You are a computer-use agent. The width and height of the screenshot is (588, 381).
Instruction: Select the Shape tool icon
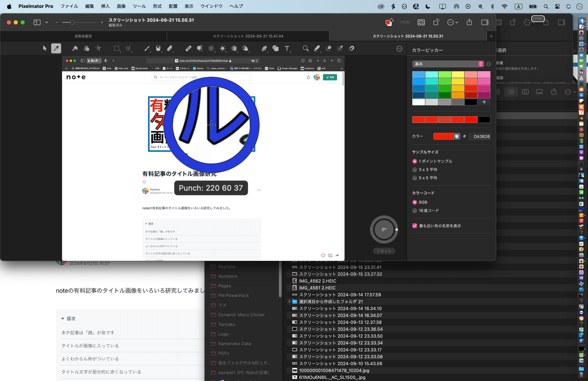[275, 48]
